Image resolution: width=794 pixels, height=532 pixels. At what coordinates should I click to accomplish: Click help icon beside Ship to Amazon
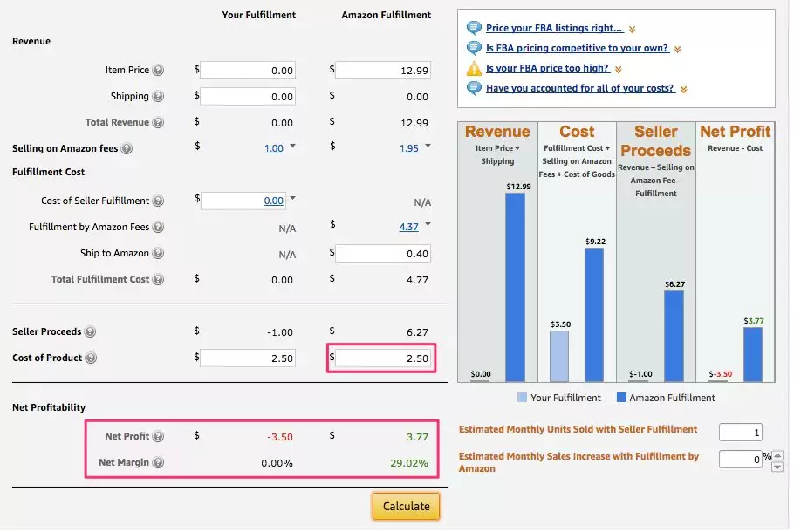pos(158,254)
